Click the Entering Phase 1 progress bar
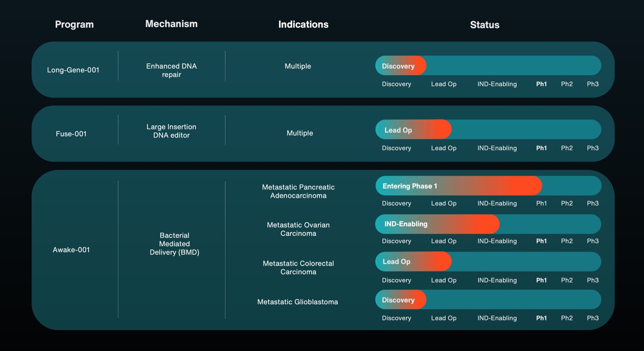 click(x=458, y=186)
